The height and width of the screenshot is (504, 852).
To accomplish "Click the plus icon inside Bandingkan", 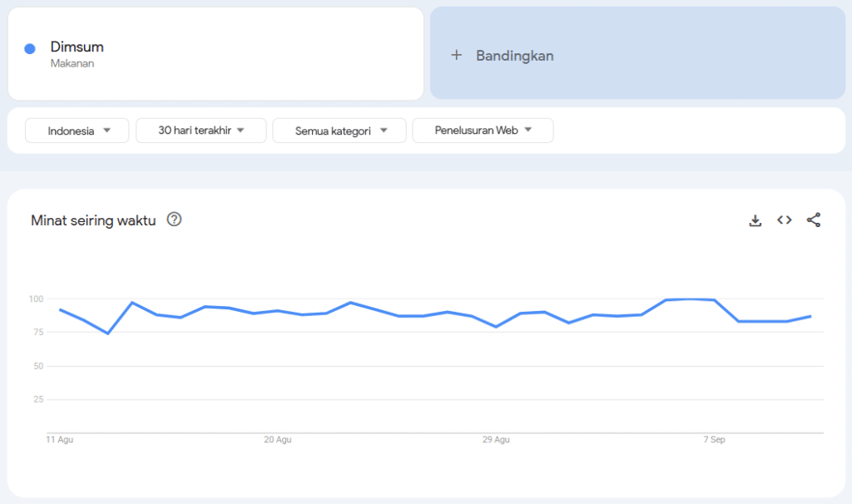I will [x=456, y=55].
